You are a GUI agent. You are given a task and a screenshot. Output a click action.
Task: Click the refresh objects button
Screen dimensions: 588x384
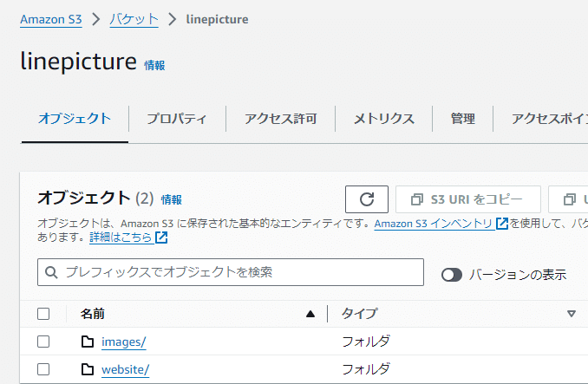[366, 199]
